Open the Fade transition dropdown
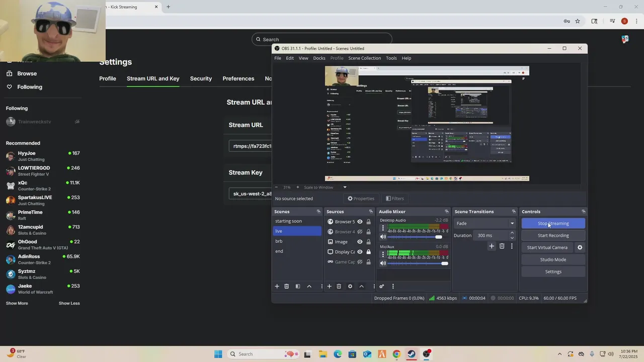This screenshot has width=644, height=362. [x=485, y=223]
